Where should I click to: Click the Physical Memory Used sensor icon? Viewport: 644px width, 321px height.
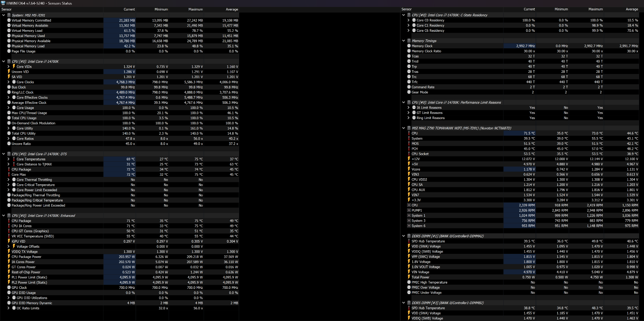tap(9, 36)
